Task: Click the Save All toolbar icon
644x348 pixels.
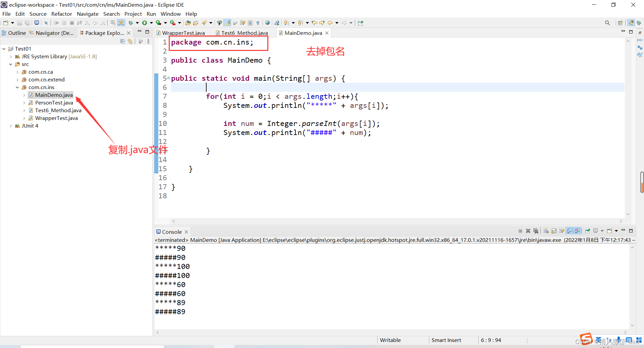Action: tap(28, 23)
